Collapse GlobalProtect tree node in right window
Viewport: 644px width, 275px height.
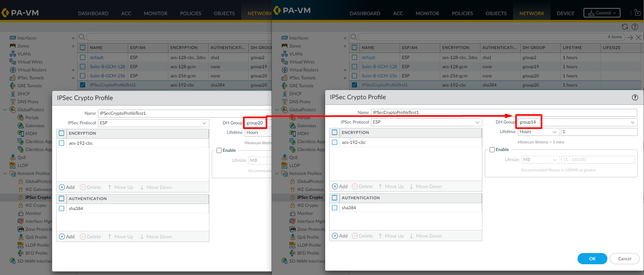[277, 110]
